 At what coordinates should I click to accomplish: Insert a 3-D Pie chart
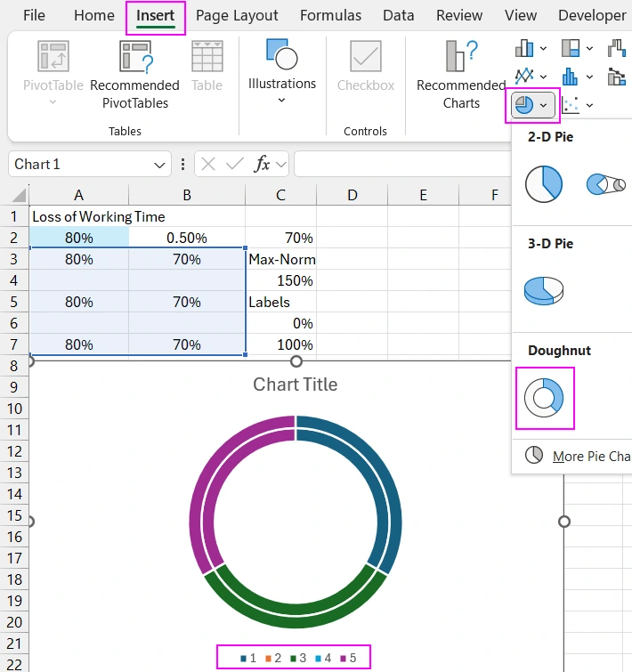544,290
